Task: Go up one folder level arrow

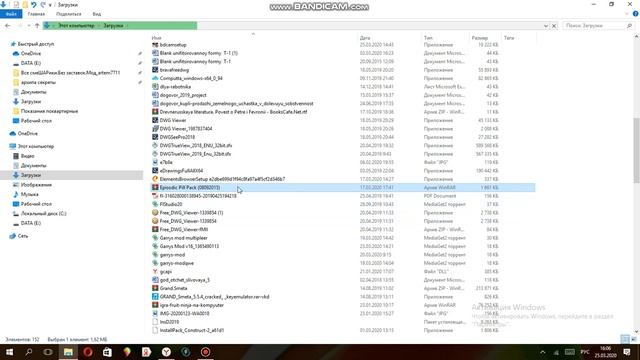Action: 37,25
